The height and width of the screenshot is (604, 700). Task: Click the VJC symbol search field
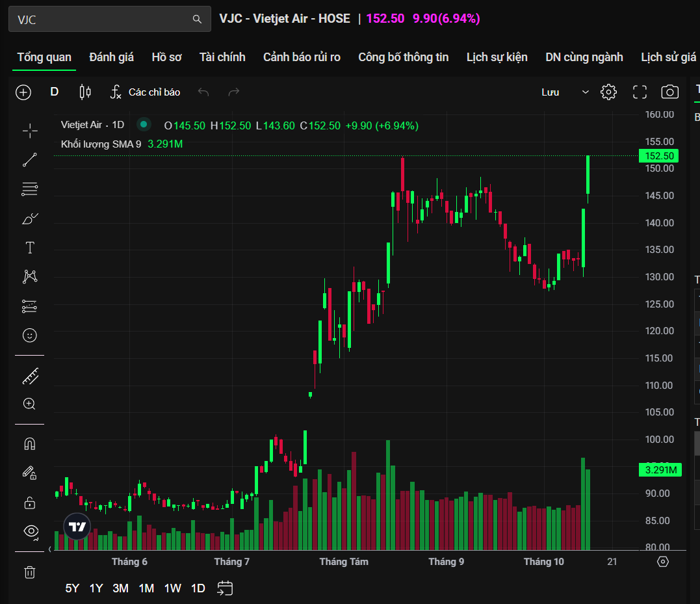click(104, 20)
